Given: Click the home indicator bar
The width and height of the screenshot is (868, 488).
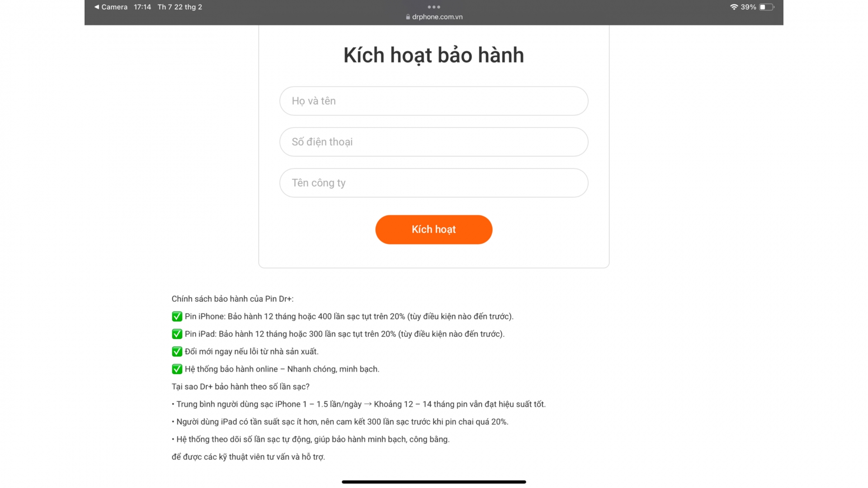Looking at the screenshot, I should (x=434, y=482).
